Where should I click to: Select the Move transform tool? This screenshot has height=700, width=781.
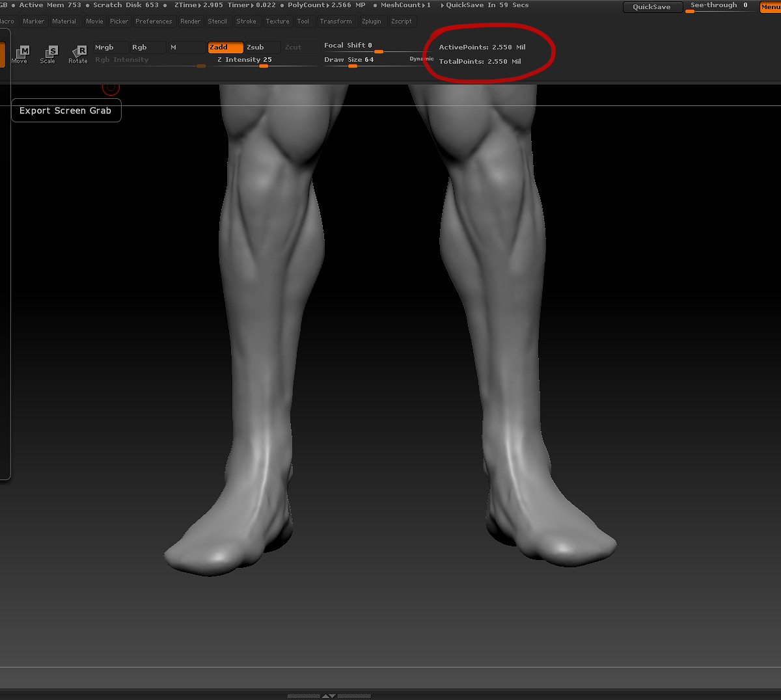[20, 54]
